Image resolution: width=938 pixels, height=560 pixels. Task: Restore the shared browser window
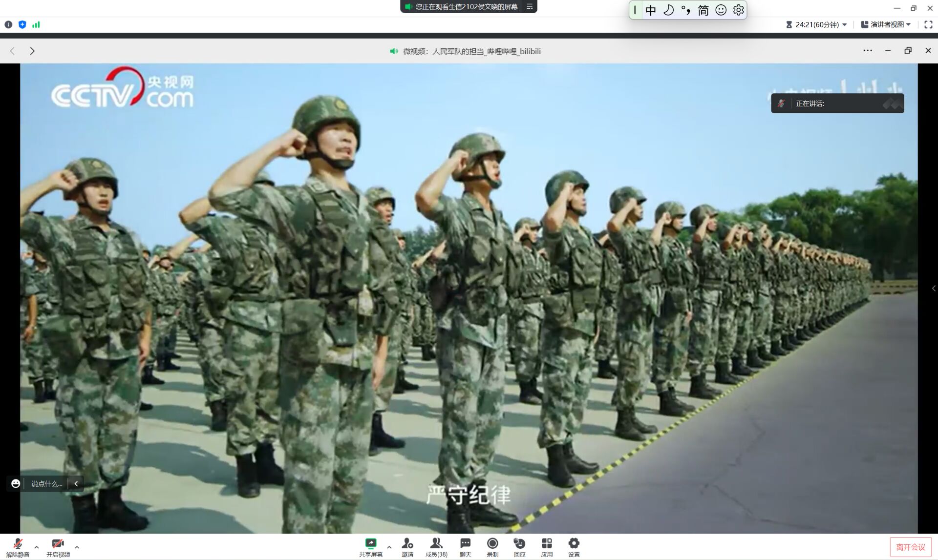coord(908,51)
